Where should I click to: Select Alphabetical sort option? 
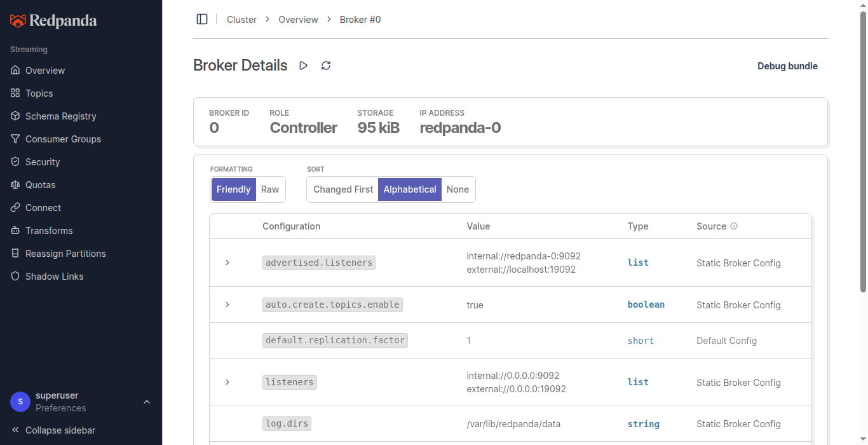[x=410, y=189]
